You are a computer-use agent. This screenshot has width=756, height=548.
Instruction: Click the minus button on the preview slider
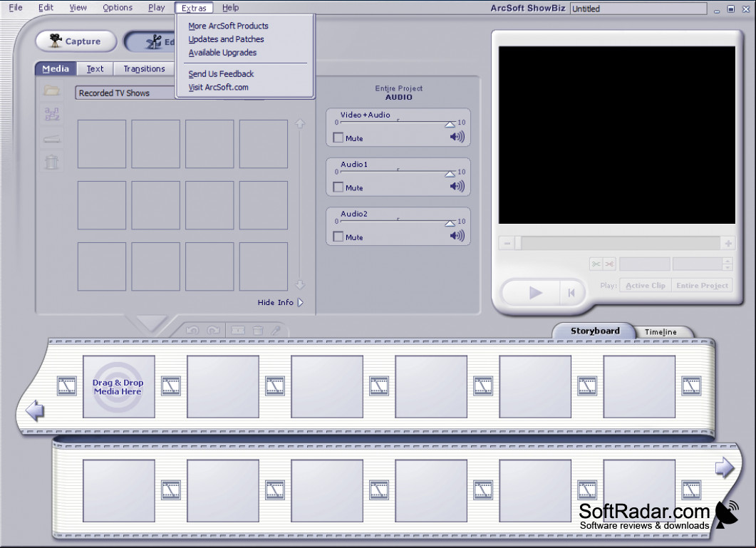point(507,244)
